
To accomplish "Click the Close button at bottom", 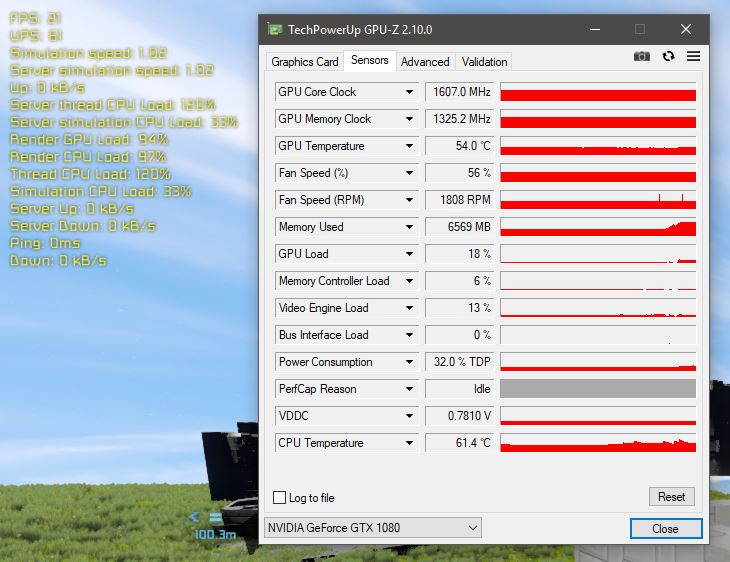I will coord(664,528).
